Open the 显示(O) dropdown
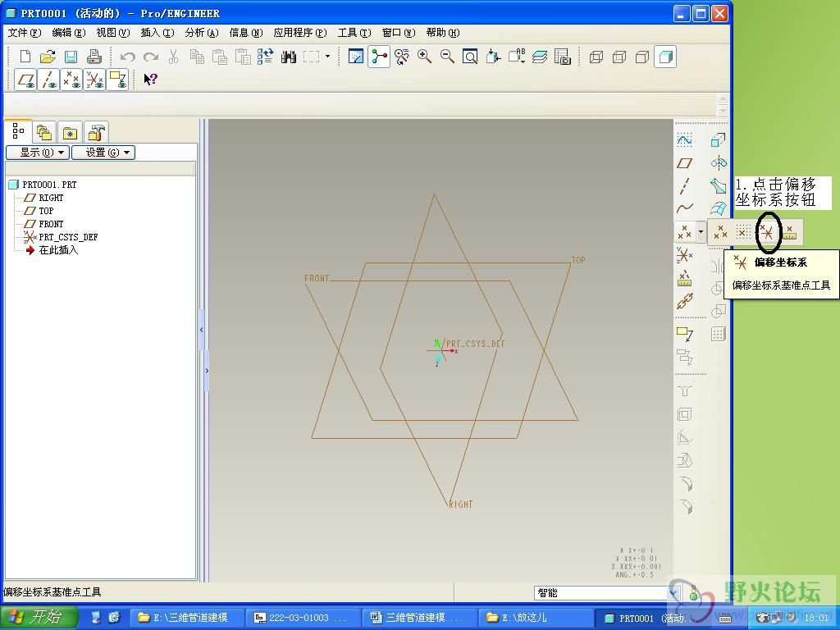840x630 pixels. click(x=38, y=153)
